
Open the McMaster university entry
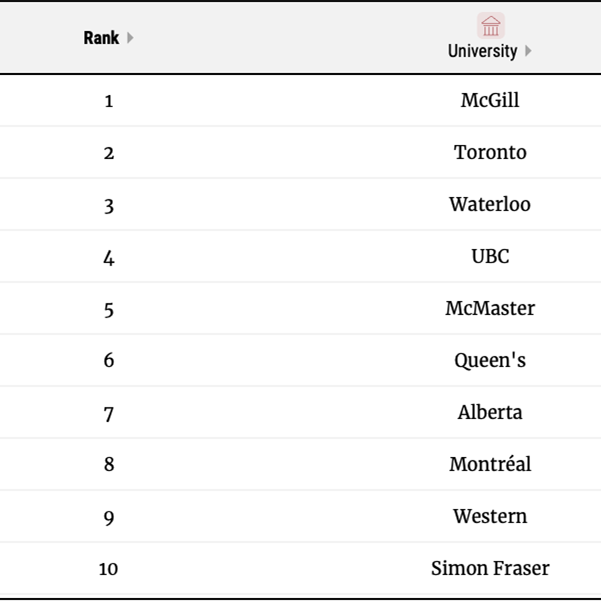[x=490, y=308]
